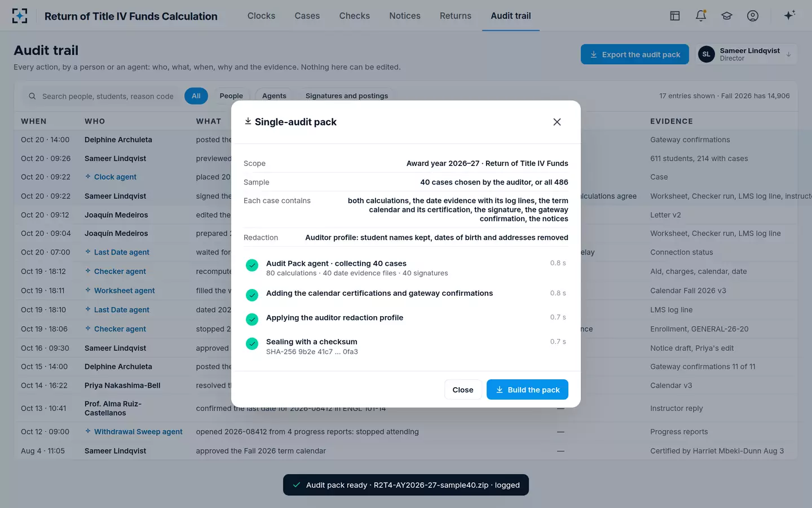Focus the search people, students field
The height and width of the screenshot is (508, 812).
point(101,96)
